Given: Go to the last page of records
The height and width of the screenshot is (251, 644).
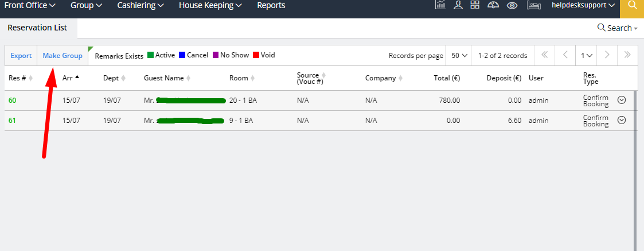Looking at the screenshot, I should tap(627, 55).
